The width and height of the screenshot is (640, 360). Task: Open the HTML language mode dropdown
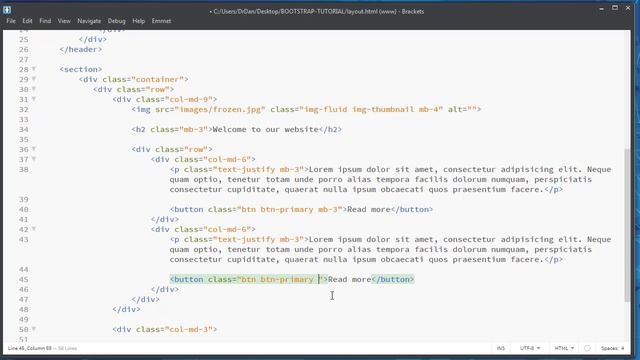[x=564, y=348]
